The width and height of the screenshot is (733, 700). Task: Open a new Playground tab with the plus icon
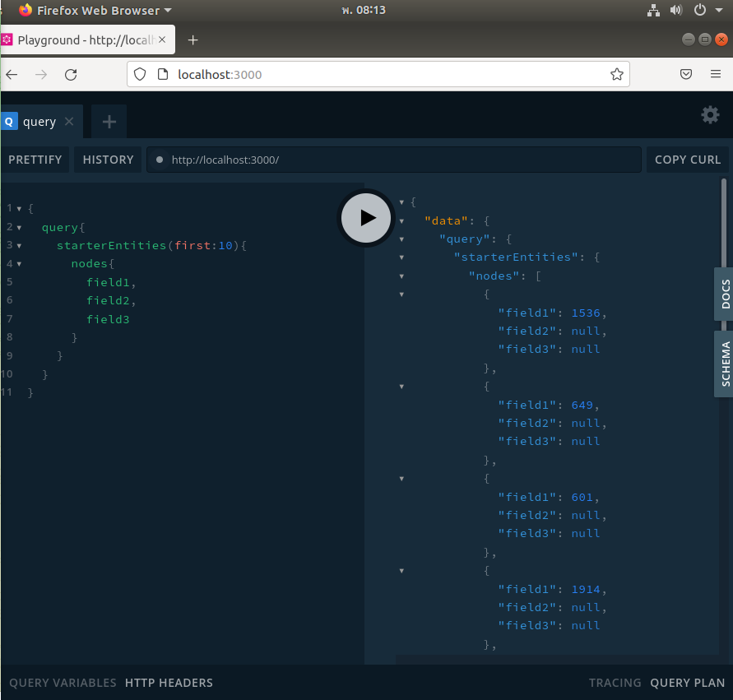coord(108,122)
